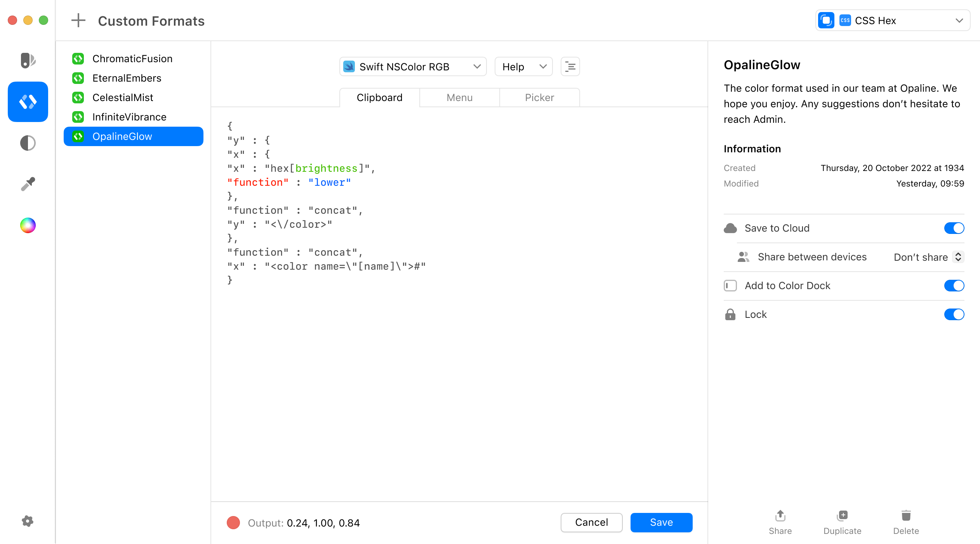Click the color name=[name] line in code
The height and width of the screenshot is (544, 980).
(327, 266)
